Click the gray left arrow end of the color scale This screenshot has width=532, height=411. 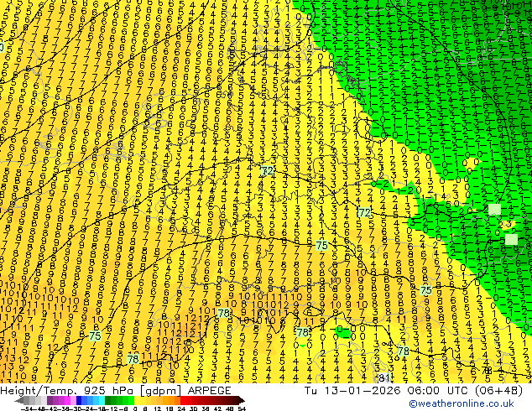(x=18, y=401)
